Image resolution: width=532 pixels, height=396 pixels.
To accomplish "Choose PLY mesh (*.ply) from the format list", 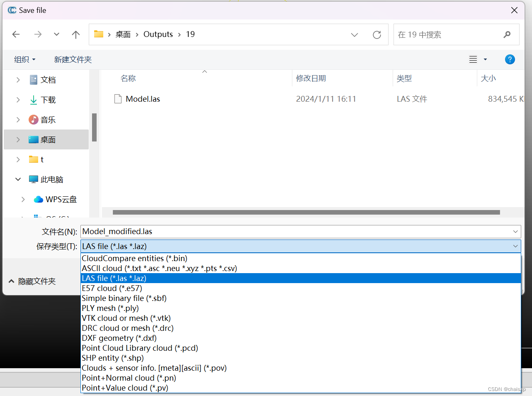I will tap(110, 308).
